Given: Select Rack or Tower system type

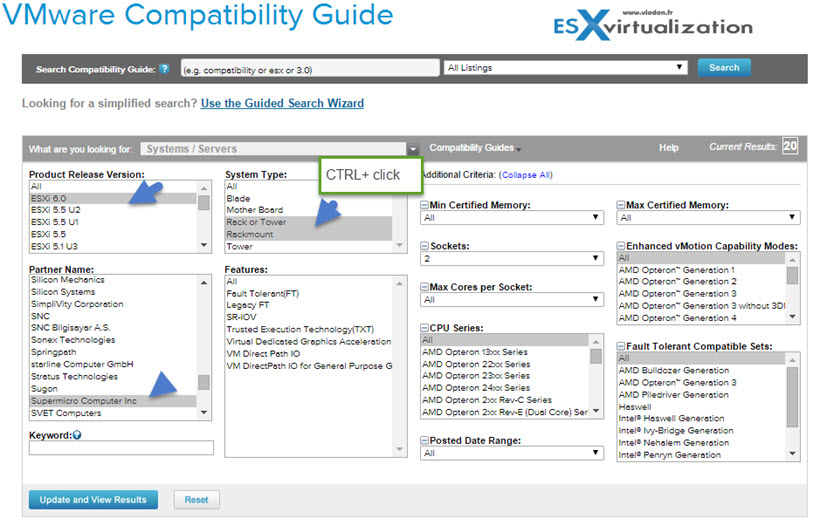Looking at the screenshot, I should click(x=309, y=222).
